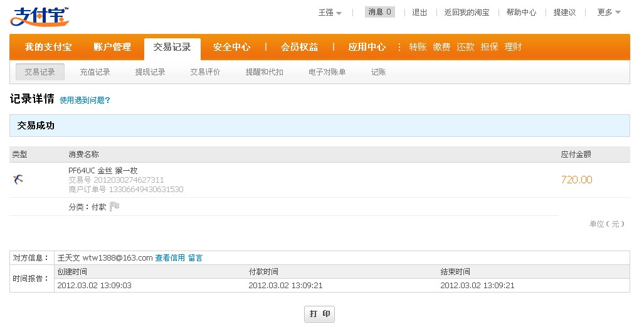Click the 转账 shortcut link

[x=418, y=47]
